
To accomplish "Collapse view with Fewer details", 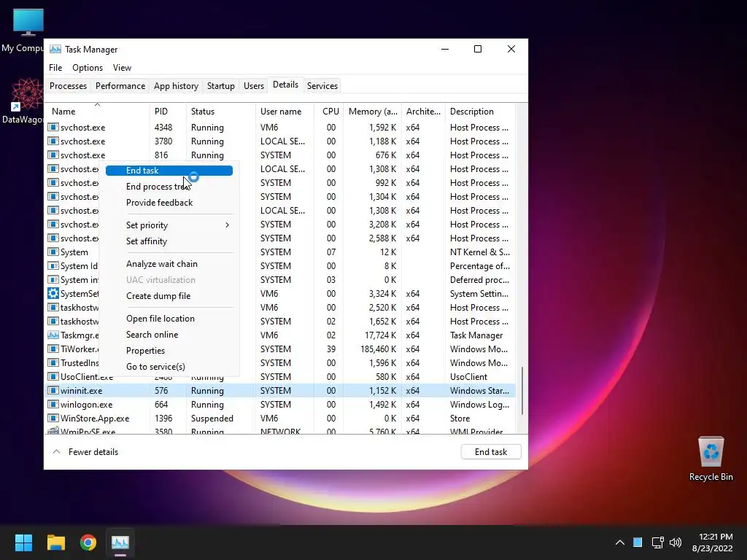I will pyautogui.click(x=85, y=452).
